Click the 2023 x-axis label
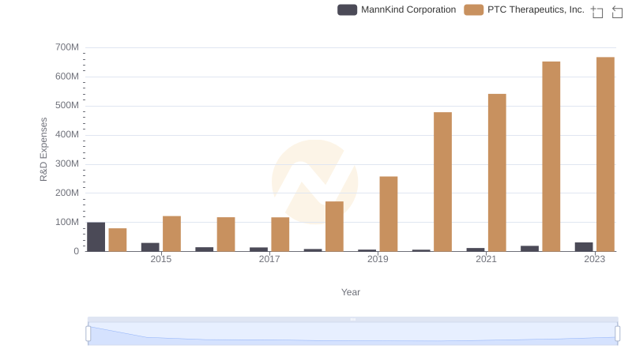The image size is (632, 364). [x=595, y=259]
